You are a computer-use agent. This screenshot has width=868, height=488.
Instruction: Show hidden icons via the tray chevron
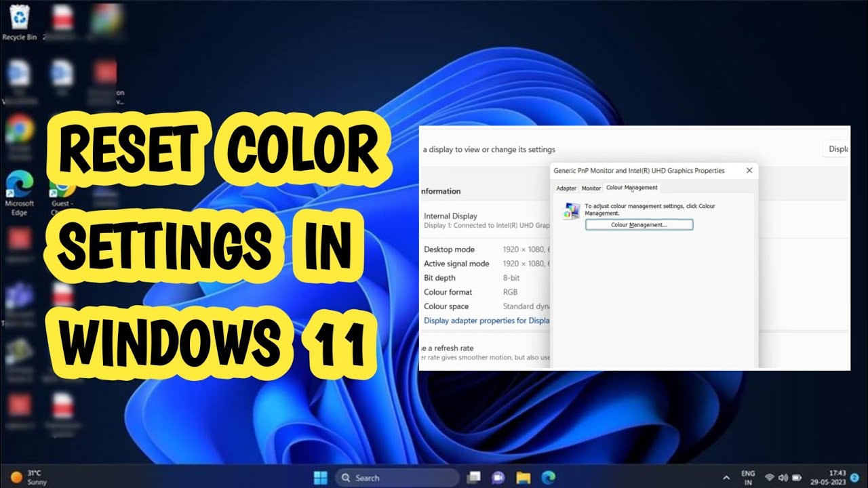[726, 477]
